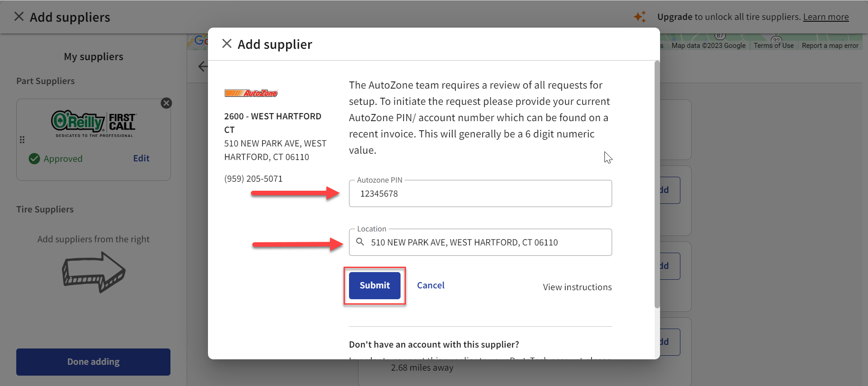Click the green Approved checkmark icon

34,159
